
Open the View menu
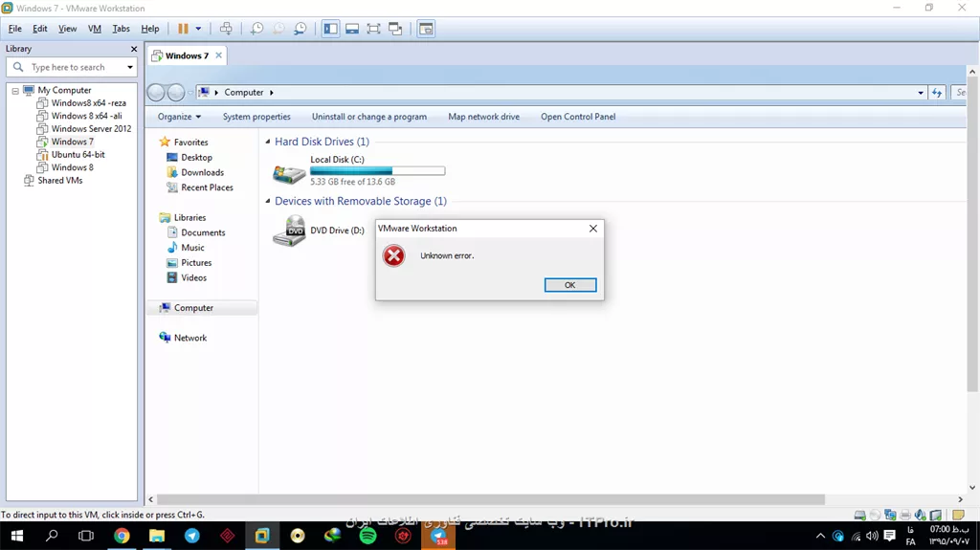(68, 29)
